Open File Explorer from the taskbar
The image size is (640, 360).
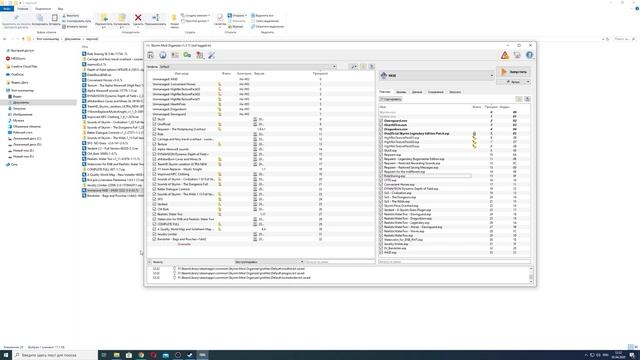(x=116, y=355)
